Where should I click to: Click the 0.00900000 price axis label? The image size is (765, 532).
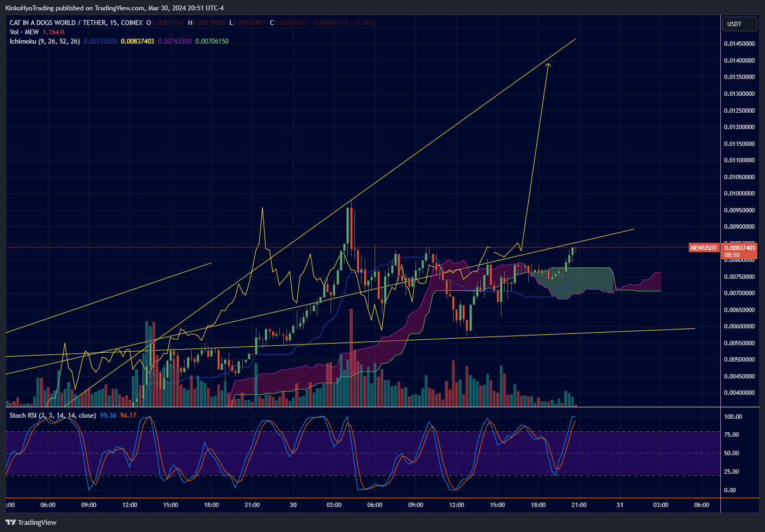(x=739, y=227)
